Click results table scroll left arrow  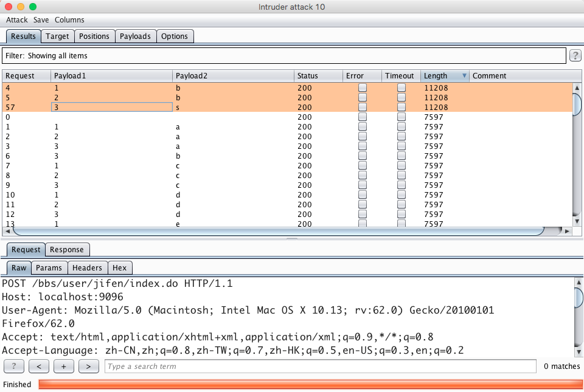pos(8,232)
